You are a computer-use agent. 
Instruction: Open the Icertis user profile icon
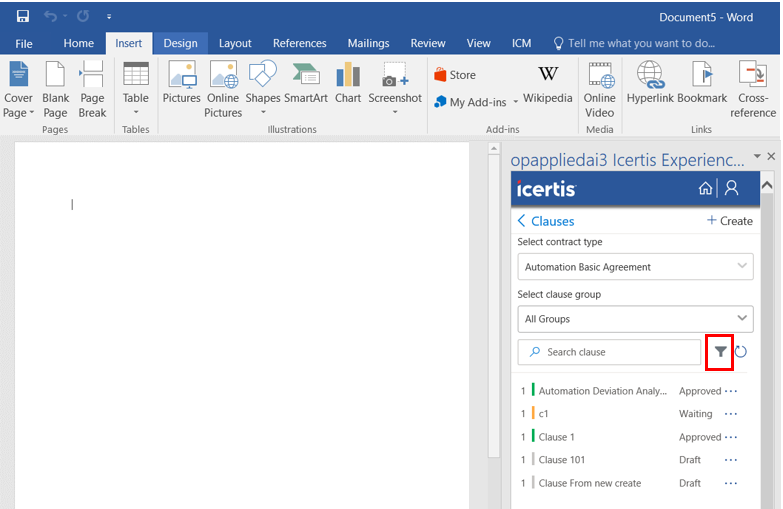tap(732, 188)
